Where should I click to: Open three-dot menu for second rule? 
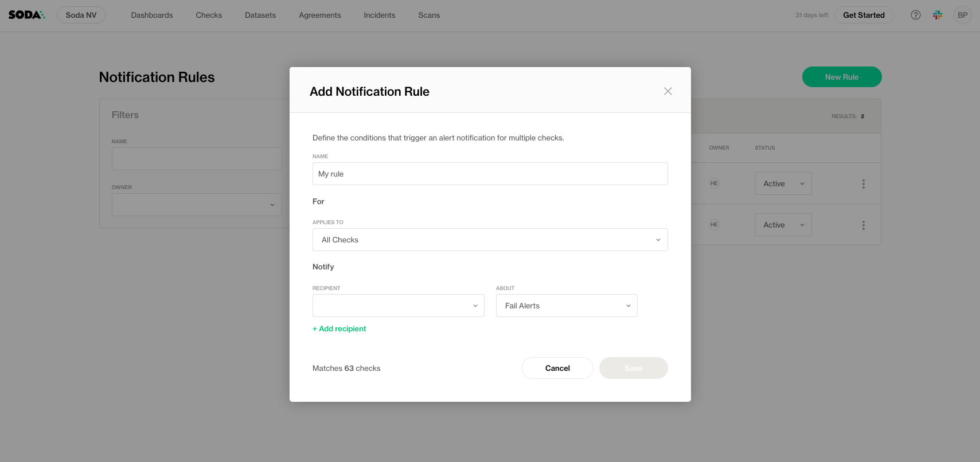863,225
